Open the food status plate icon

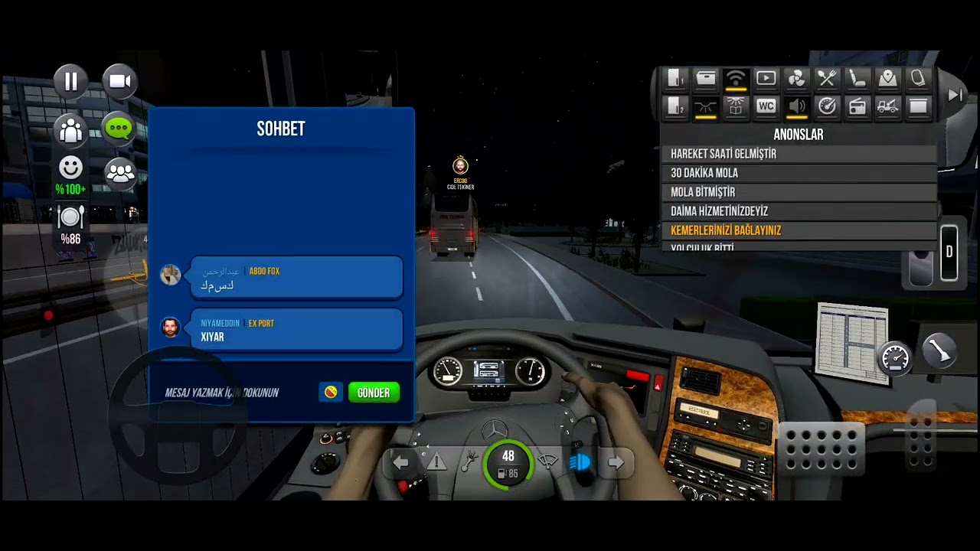click(70, 217)
